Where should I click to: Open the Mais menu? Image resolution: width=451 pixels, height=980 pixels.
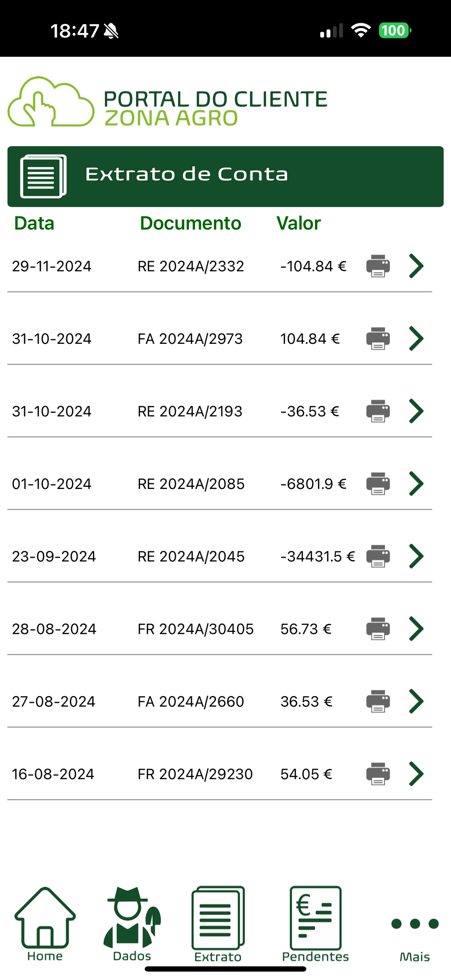tap(415, 932)
